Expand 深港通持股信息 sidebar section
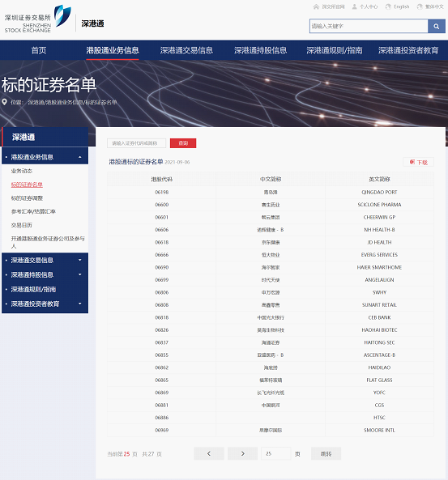Image resolution: width=448 pixels, height=480 pixels. point(45,274)
